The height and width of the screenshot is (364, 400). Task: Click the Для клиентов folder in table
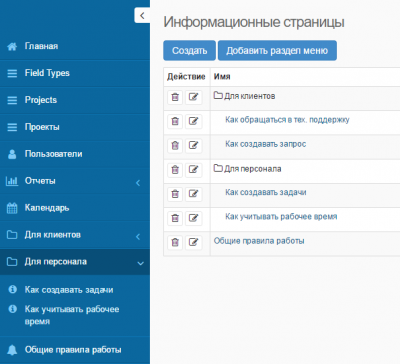tap(245, 96)
